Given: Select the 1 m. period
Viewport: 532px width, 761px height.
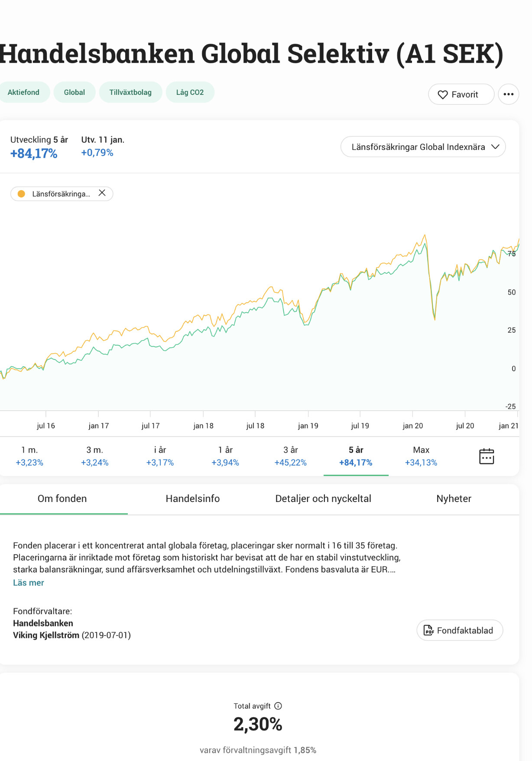Looking at the screenshot, I should tap(29, 456).
